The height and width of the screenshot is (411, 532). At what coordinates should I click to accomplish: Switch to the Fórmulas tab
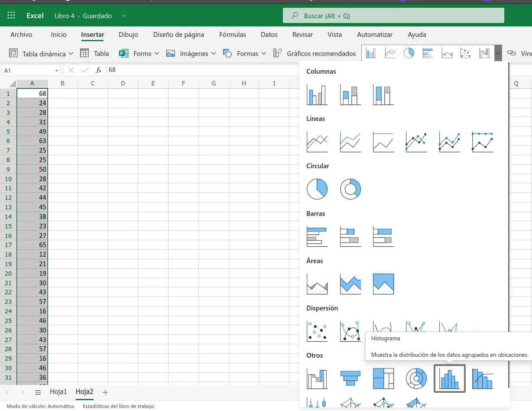point(232,35)
